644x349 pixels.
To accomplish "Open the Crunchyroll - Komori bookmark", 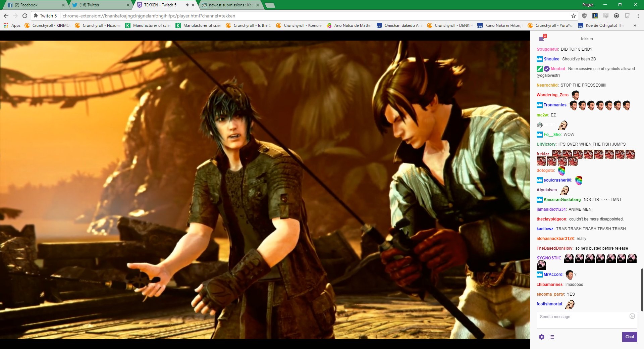I will click(x=299, y=26).
